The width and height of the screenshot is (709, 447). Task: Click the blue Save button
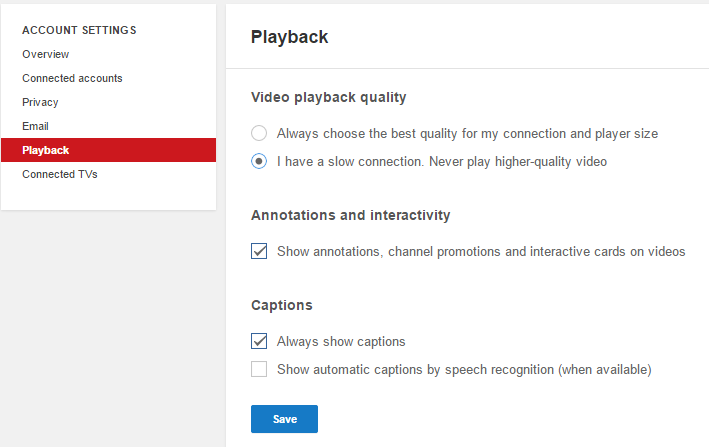tap(284, 419)
